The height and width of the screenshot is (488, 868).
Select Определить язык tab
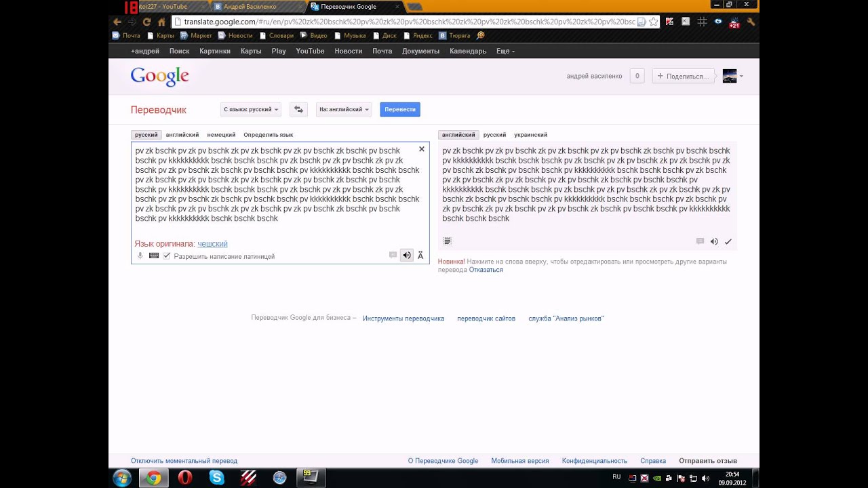(269, 135)
